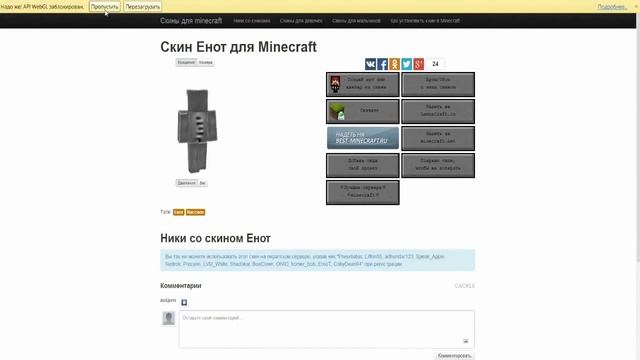This screenshot has height=360, width=640.
Task: Click the blue НАДЕТЬ НА BEST-MINECRAFT.RU banner
Action: (x=362, y=138)
